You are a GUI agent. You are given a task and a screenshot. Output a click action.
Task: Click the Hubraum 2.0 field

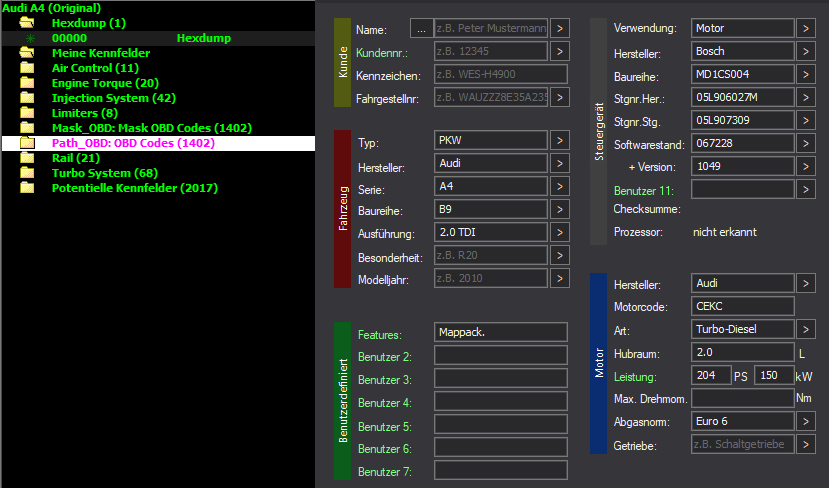(x=742, y=352)
